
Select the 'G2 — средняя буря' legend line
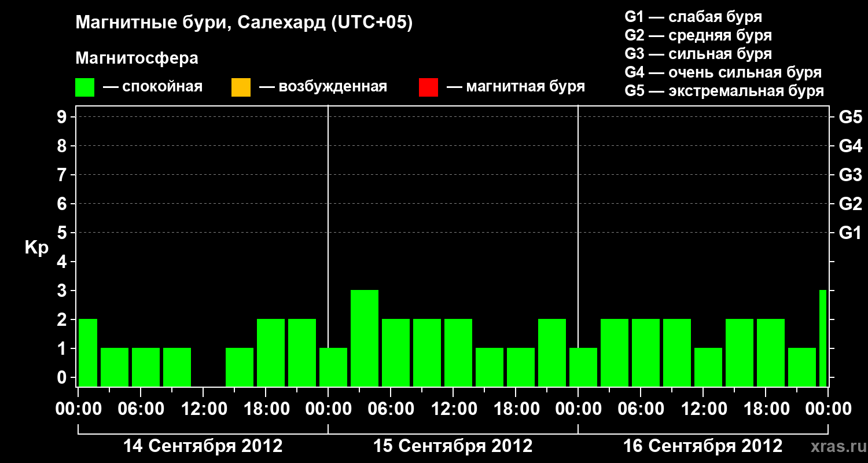(698, 35)
